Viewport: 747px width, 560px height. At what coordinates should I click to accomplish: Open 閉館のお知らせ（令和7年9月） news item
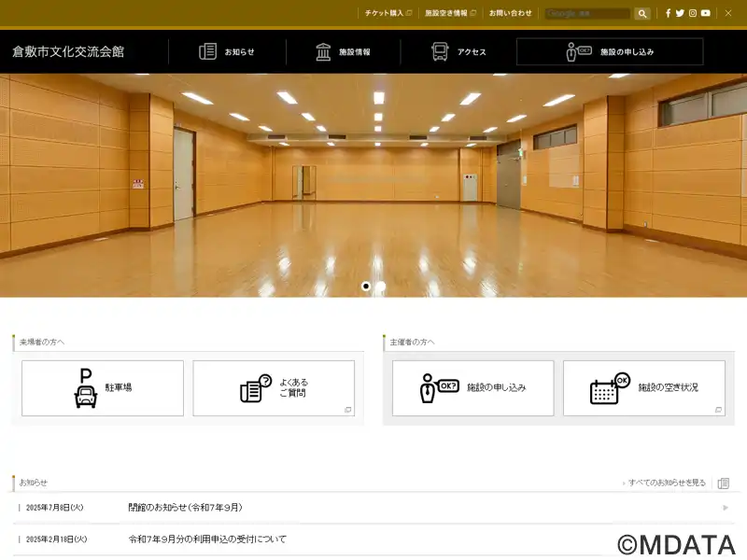(185, 508)
